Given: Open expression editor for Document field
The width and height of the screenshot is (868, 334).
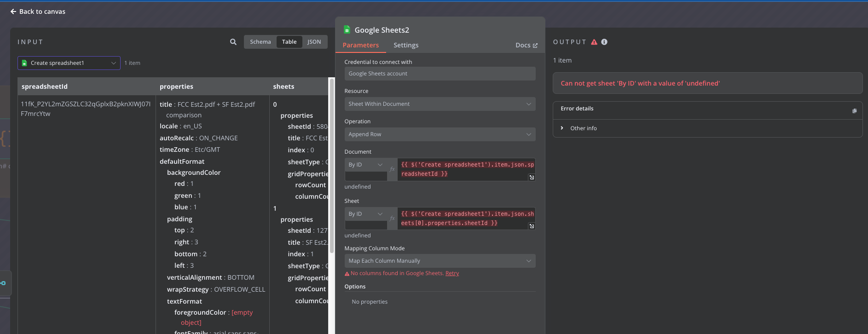Looking at the screenshot, I should coord(532,178).
